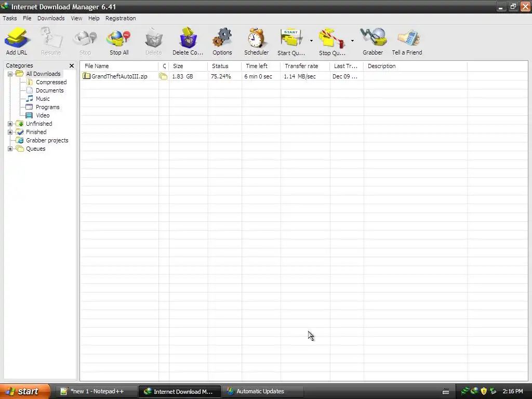This screenshot has height=399, width=532.
Task: Click the security shield tray icon
Action: coord(484,391)
